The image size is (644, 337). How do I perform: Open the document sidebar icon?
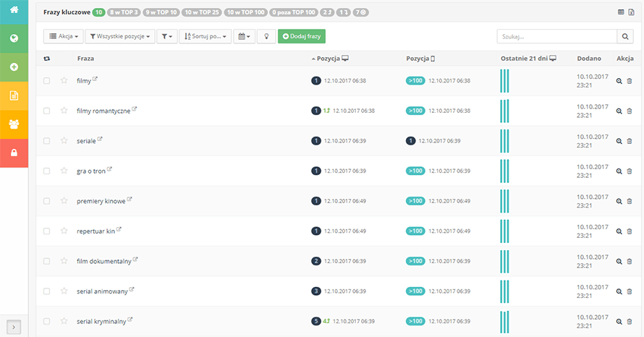pos(14,95)
